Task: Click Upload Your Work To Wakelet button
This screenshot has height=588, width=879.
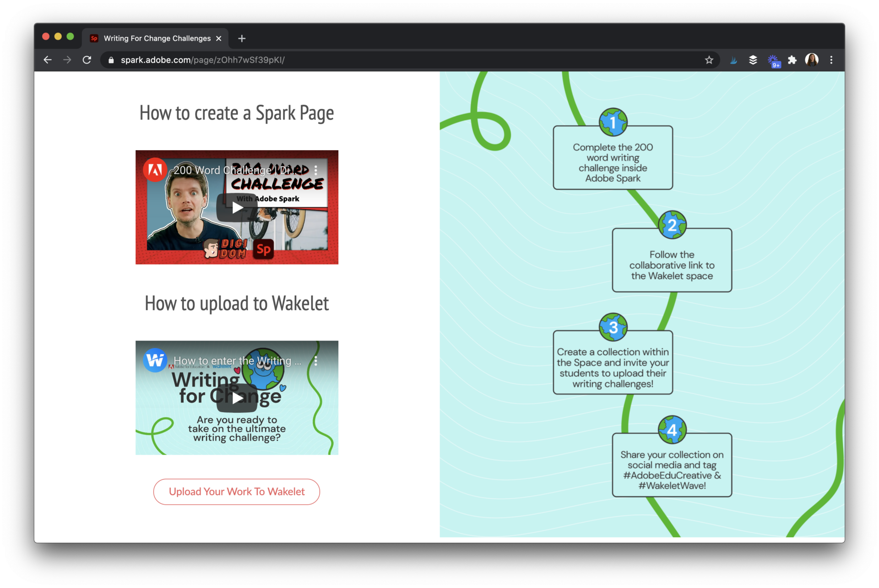Action: (237, 491)
